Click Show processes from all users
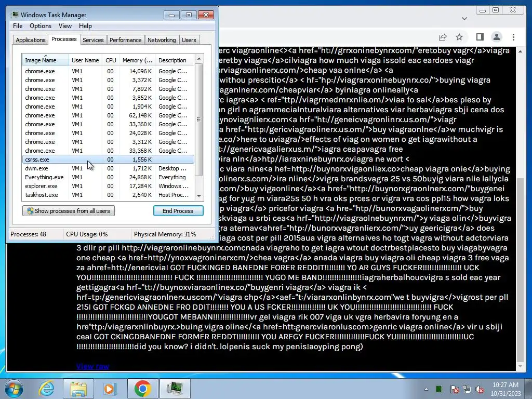The height and width of the screenshot is (399, 532). coord(69,211)
